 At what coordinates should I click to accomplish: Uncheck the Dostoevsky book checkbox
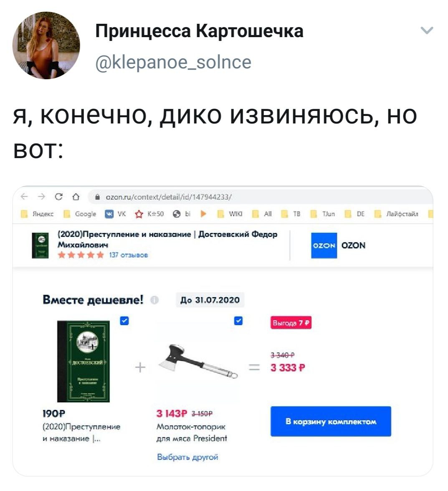pos(124,321)
